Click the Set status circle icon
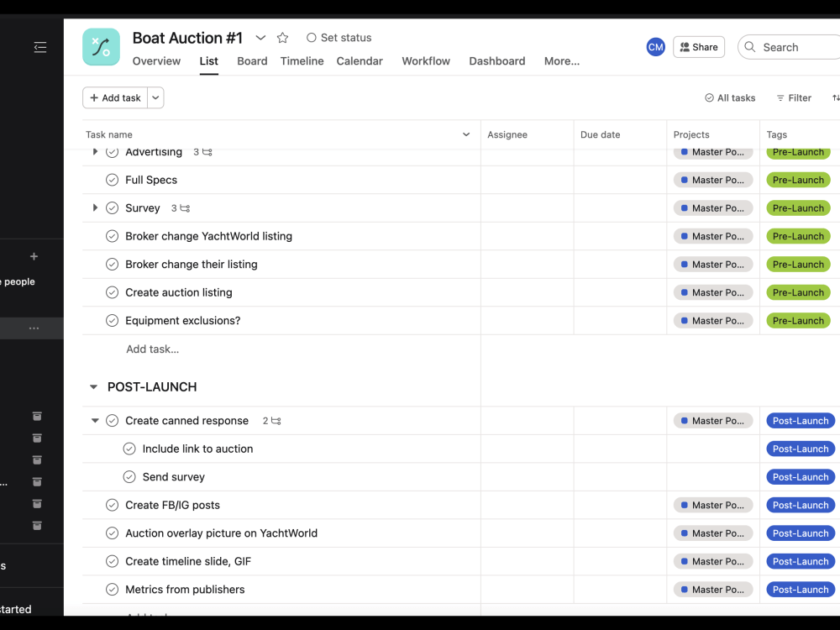 click(310, 37)
